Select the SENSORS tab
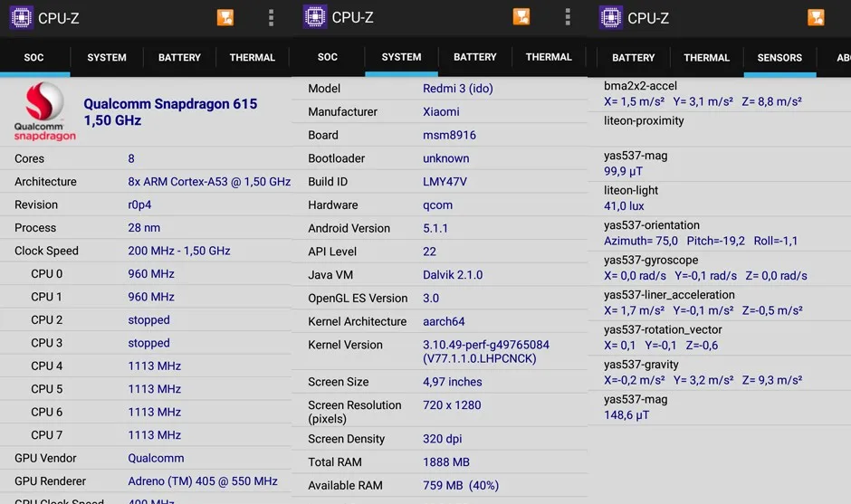 coord(779,58)
